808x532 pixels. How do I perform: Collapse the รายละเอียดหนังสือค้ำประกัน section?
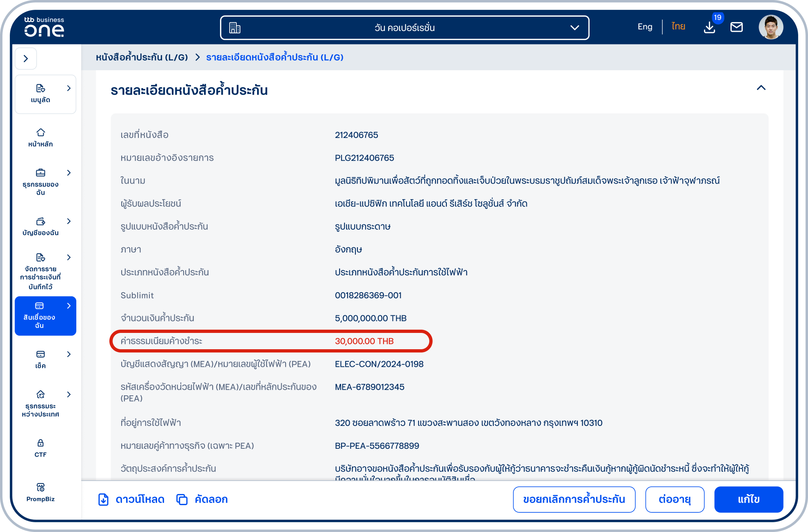tap(761, 88)
